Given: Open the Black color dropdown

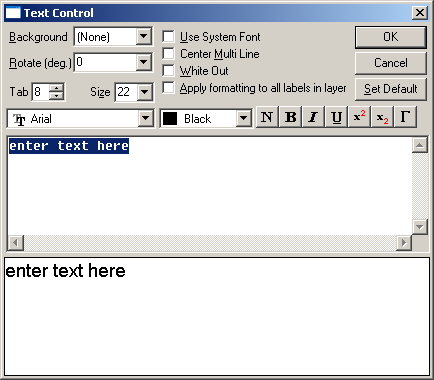Looking at the screenshot, I should (x=244, y=118).
